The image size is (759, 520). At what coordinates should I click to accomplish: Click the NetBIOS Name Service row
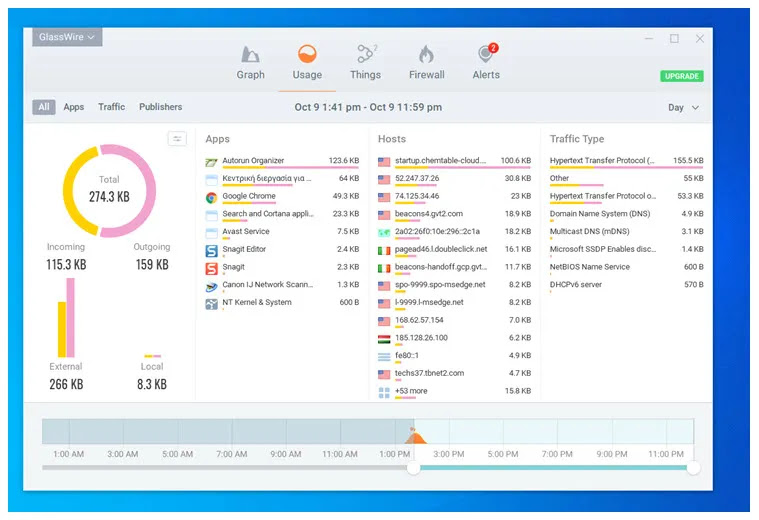(626, 268)
